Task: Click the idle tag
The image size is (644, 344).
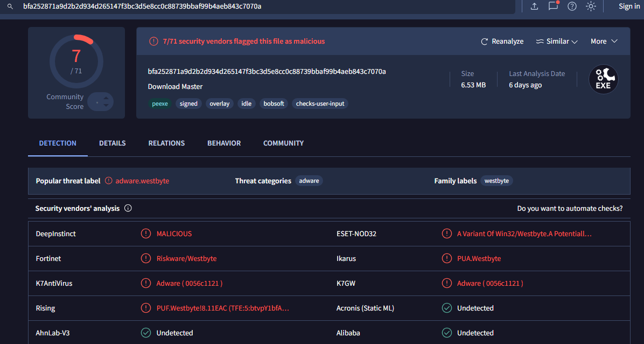Action: (247, 104)
